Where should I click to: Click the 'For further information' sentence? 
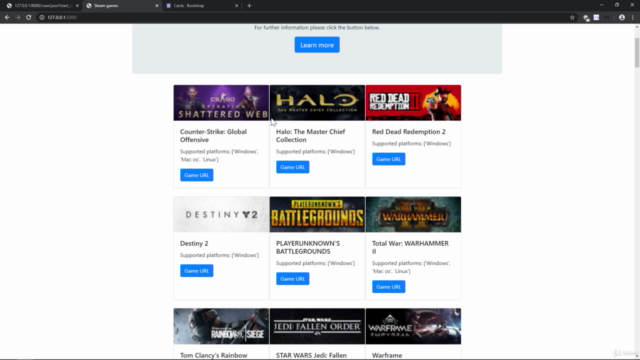(317, 27)
